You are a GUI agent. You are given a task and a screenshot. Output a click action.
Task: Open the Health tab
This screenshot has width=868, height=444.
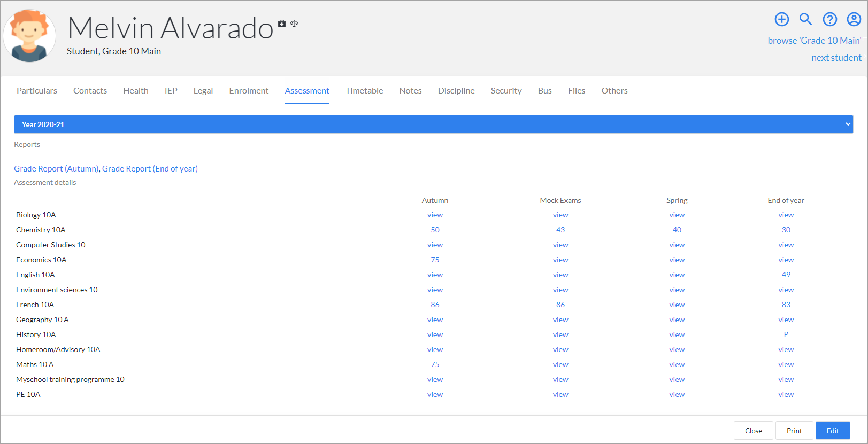136,91
